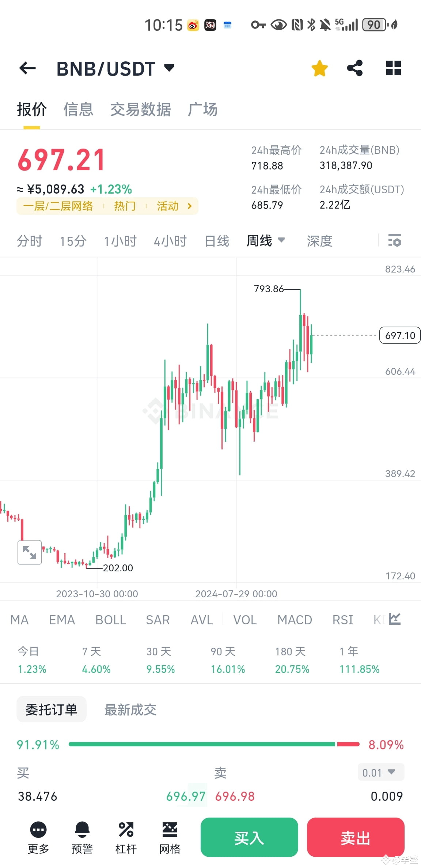This screenshot has width=421, height=868.
Task: Toggle the VOL indicator
Action: point(245,620)
